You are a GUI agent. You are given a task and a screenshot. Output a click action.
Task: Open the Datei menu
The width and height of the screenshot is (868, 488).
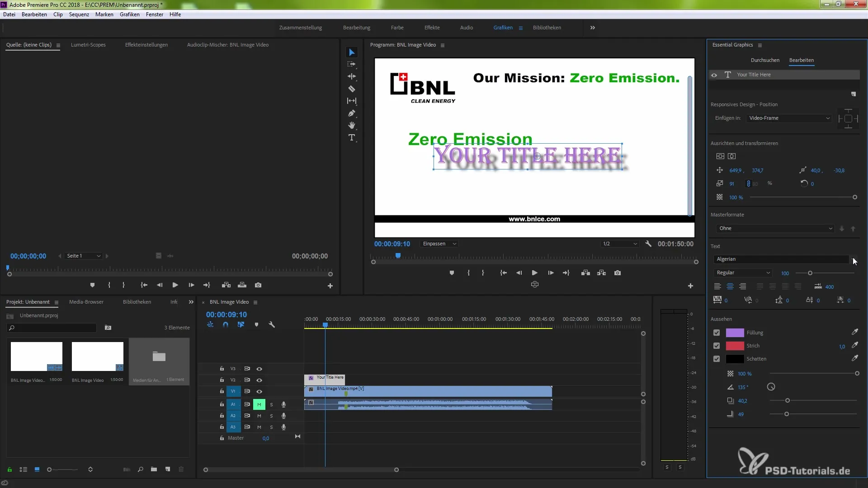coord(9,14)
